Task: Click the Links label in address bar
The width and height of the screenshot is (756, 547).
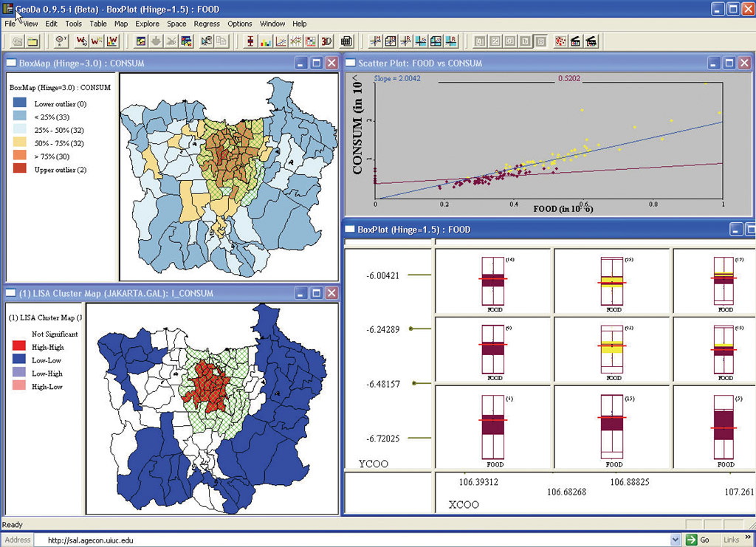Action: pos(731,540)
